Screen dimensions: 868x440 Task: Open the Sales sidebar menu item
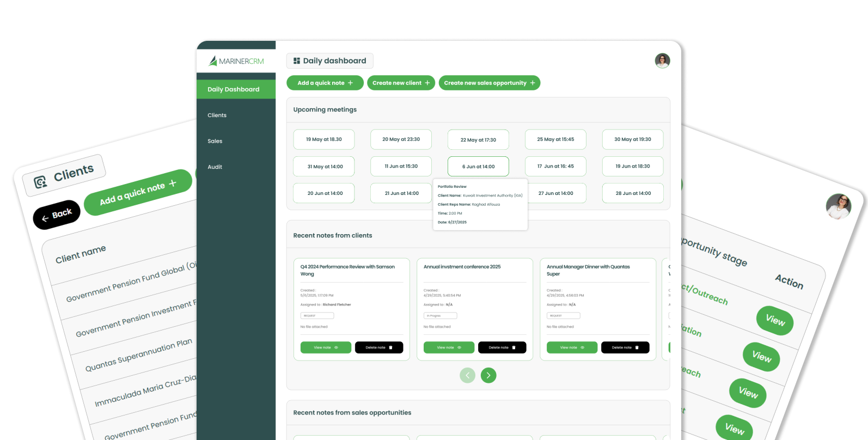[x=215, y=141]
